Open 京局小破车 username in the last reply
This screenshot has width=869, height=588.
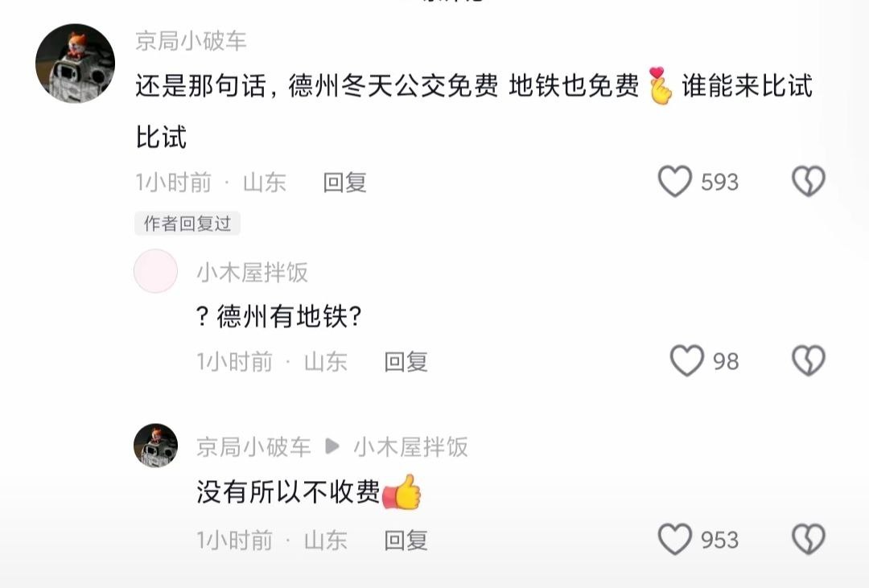(253, 446)
